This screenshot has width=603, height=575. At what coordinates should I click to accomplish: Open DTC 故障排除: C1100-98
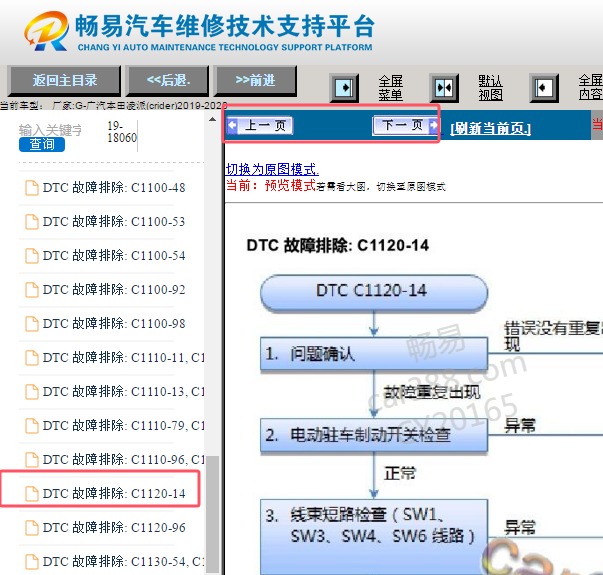[114, 323]
